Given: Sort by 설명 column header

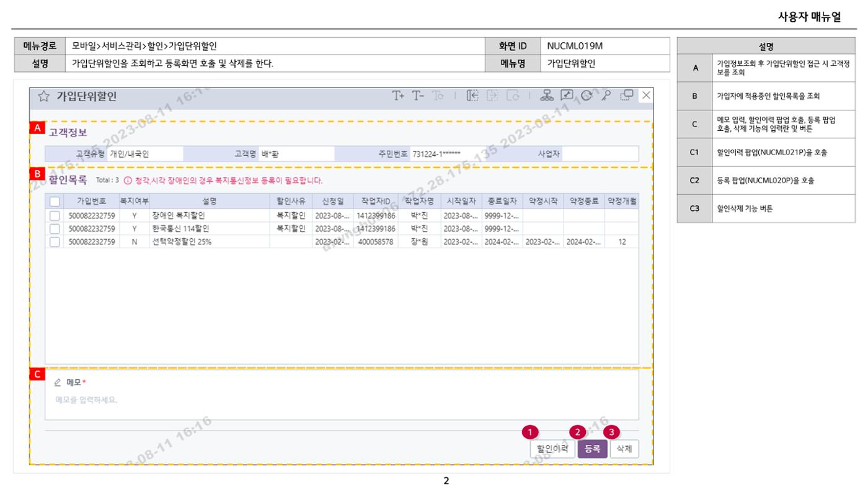Looking at the screenshot, I should (x=210, y=201).
